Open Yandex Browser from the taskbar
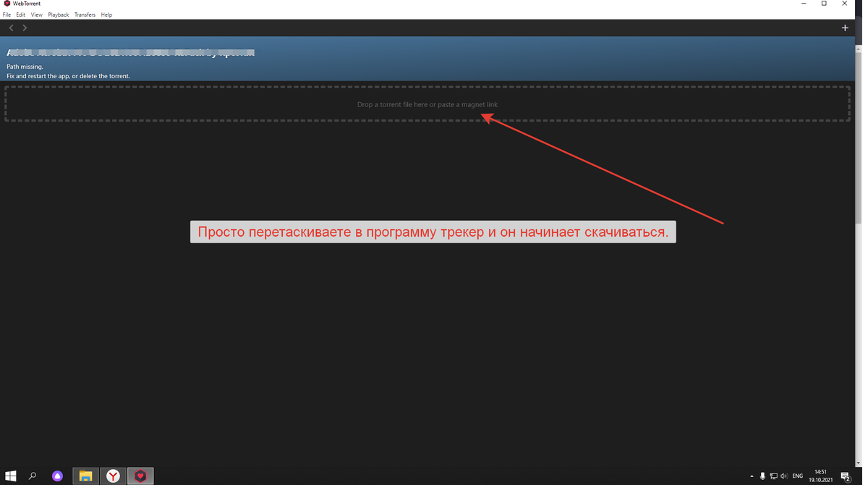Screen dimensions: 868x485 113,476
